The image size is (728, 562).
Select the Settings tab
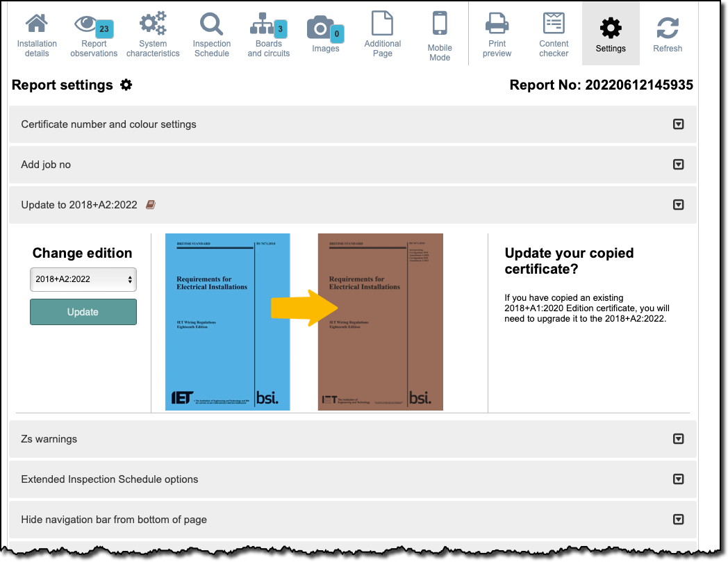point(611,34)
